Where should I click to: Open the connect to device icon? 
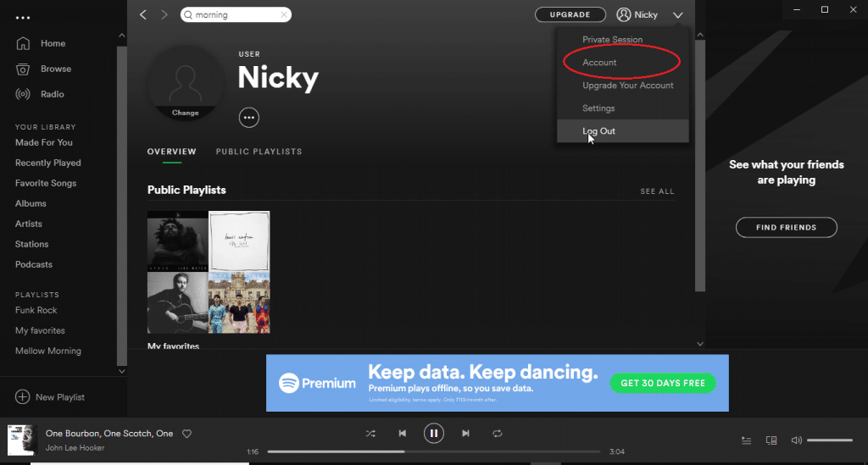tap(771, 440)
